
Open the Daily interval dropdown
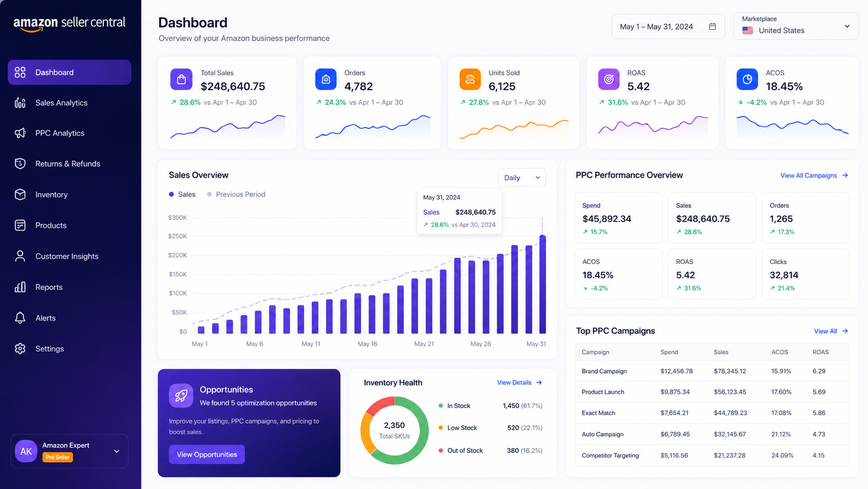click(522, 178)
